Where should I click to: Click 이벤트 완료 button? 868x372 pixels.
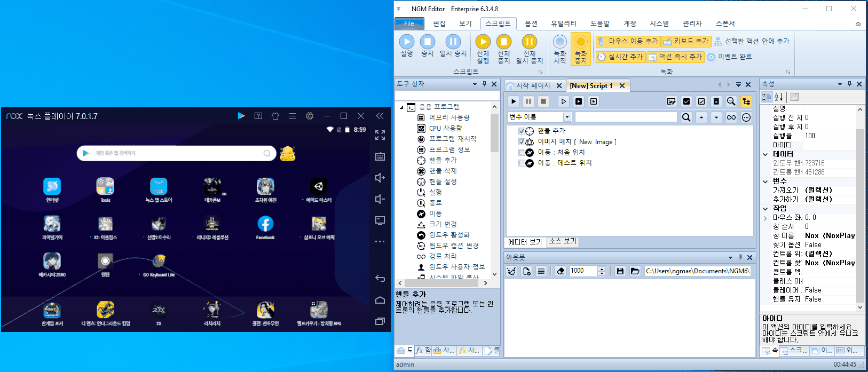tap(729, 57)
